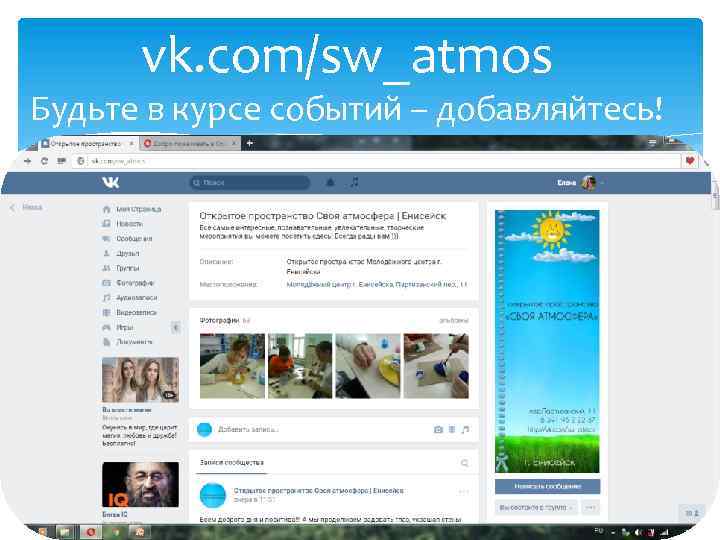Open a new browser tab
This screenshot has height=540, width=720.
coord(249,143)
